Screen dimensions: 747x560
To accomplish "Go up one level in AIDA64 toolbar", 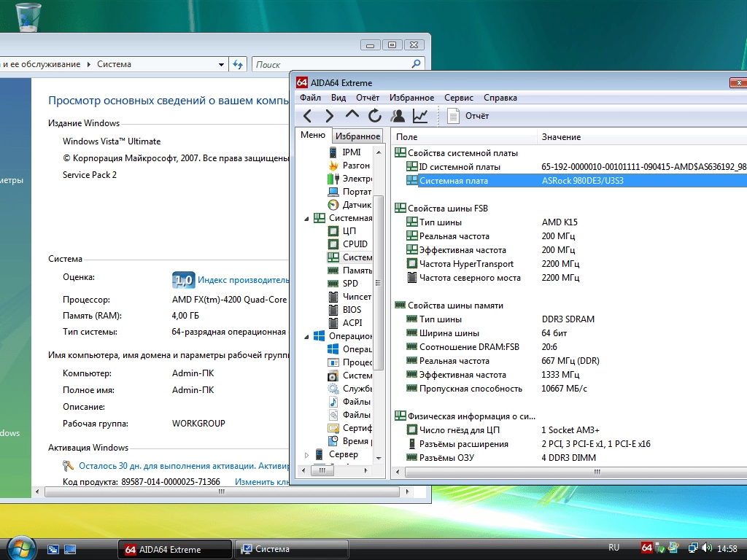I will tap(352, 114).
